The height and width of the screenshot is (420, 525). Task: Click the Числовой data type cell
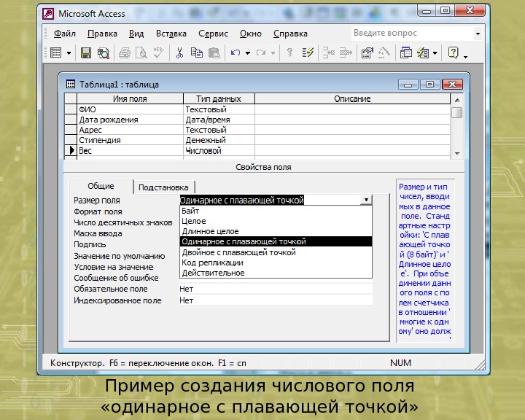coord(219,150)
